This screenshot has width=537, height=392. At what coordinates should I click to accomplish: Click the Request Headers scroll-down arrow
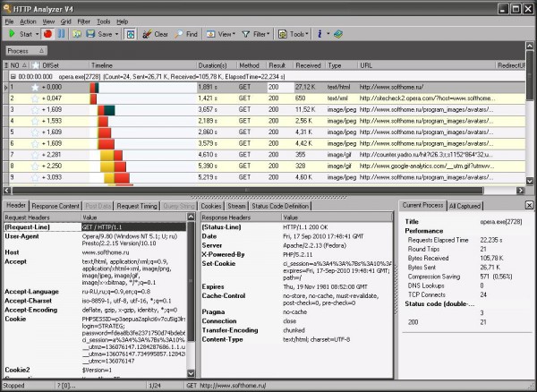pyautogui.click(x=192, y=373)
